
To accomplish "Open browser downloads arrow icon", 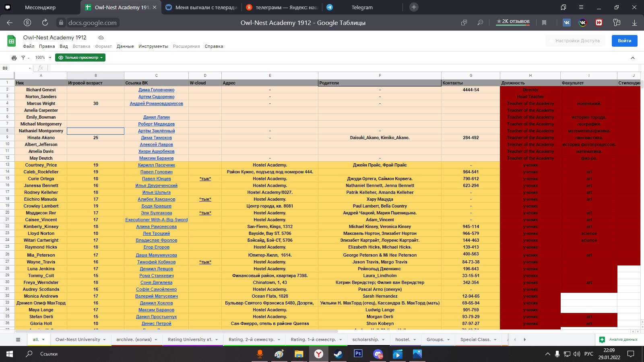I will [x=634, y=23].
